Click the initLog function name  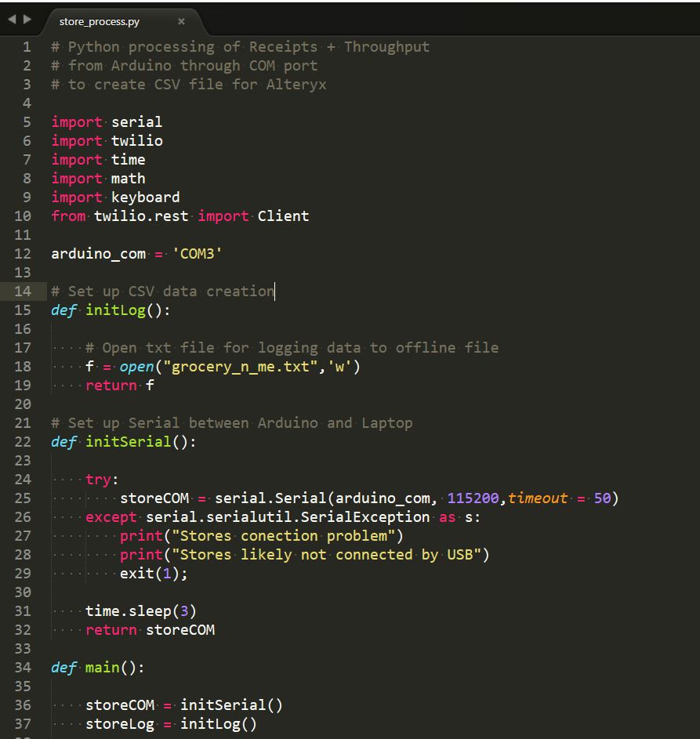(115, 310)
